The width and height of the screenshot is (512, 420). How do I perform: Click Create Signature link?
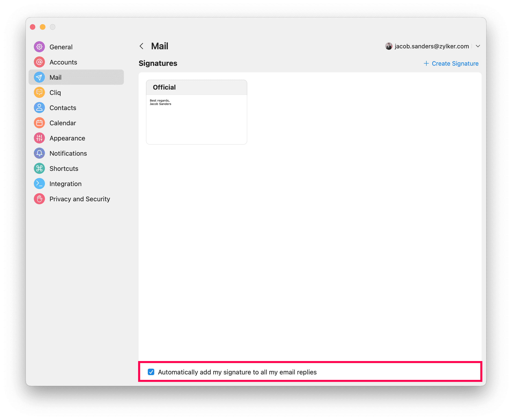(455, 63)
